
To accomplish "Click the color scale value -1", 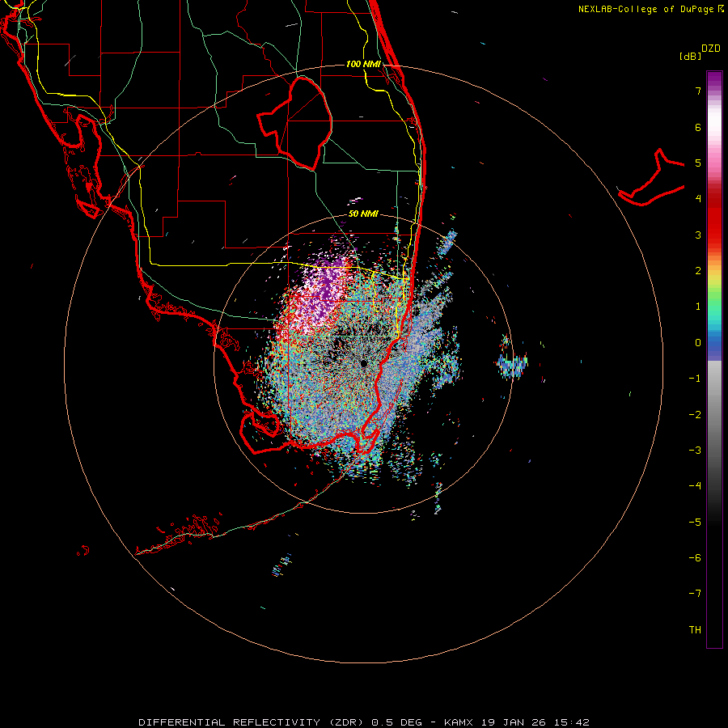I will click(x=695, y=379).
